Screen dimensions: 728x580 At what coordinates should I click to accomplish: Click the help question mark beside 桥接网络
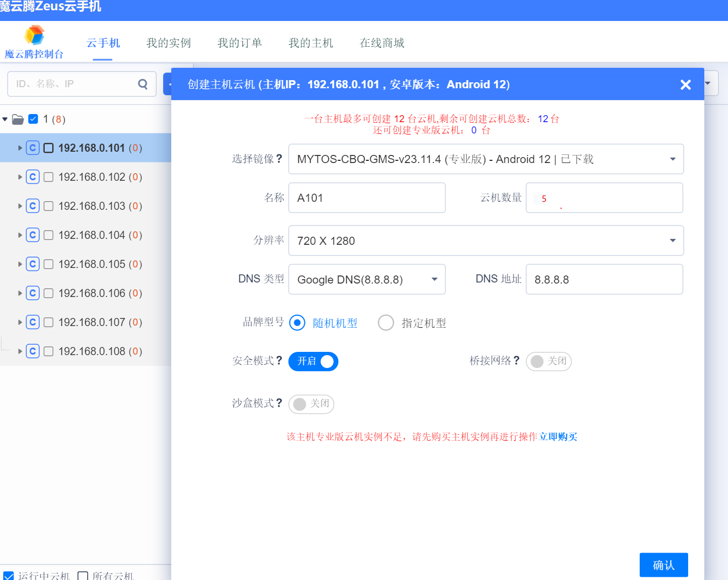pyautogui.click(x=516, y=360)
